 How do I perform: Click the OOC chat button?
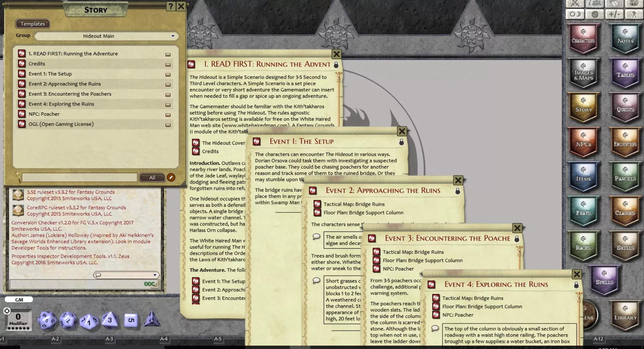pos(150,284)
